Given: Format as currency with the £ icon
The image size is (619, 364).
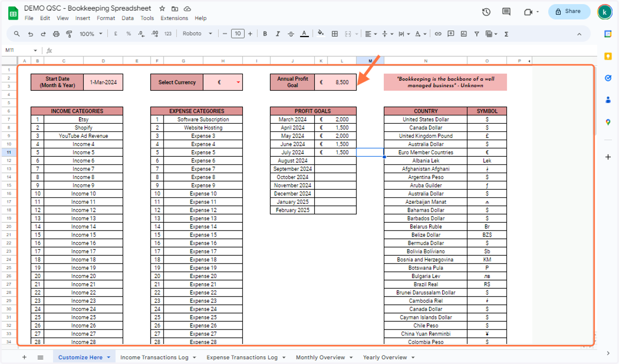Looking at the screenshot, I should [115, 34].
